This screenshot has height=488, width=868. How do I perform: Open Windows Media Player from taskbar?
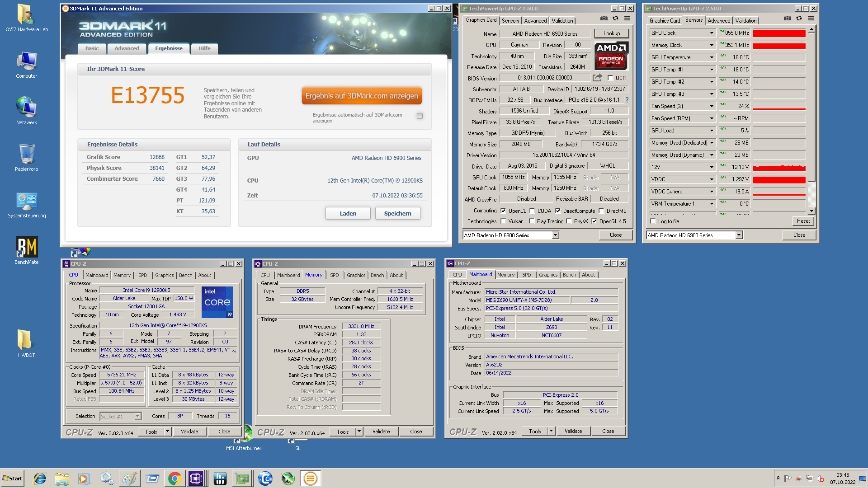(x=84, y=479)
